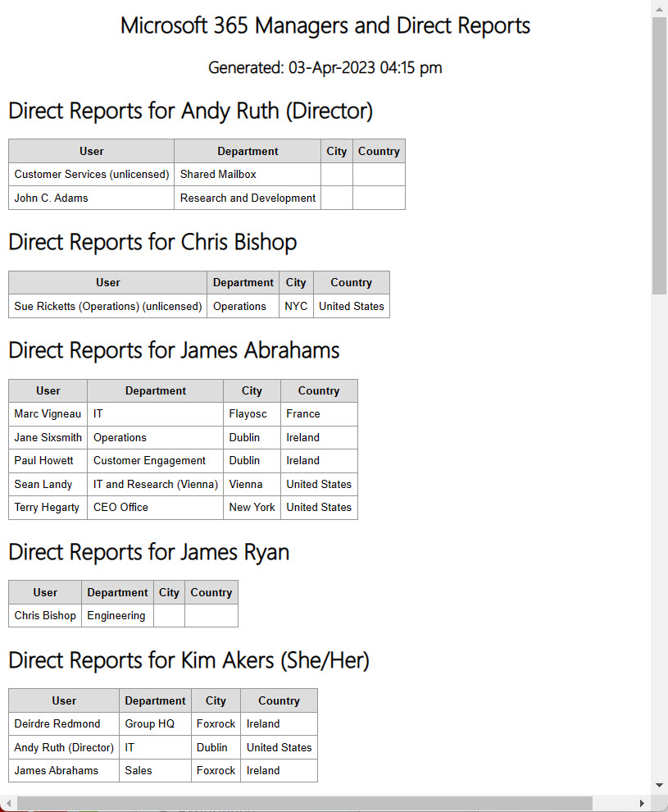Click the heading Direct Reports for Chris Bishop
This screenshot has height=812, width=668.
click(x=152, y=242)
